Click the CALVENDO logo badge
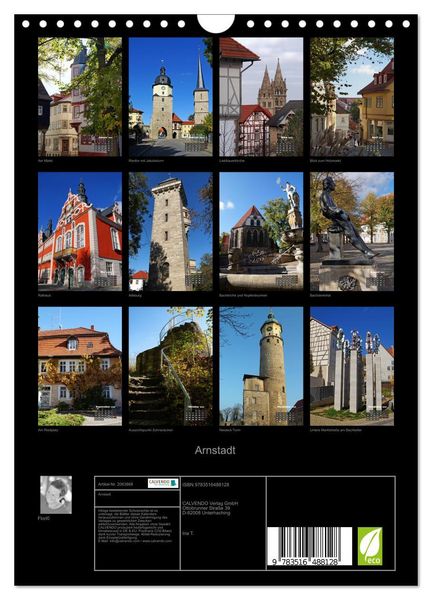432x600 pixels. coord(163,483)
